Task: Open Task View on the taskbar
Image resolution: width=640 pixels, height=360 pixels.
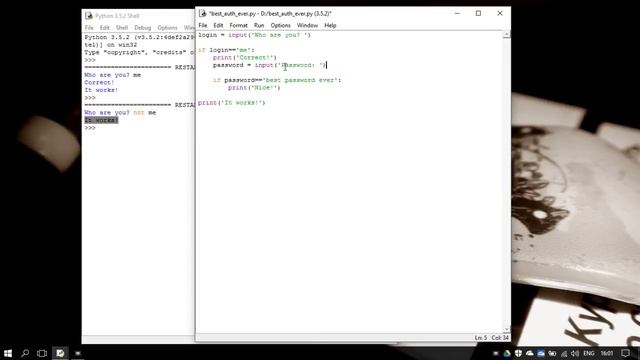Action: 42,353
